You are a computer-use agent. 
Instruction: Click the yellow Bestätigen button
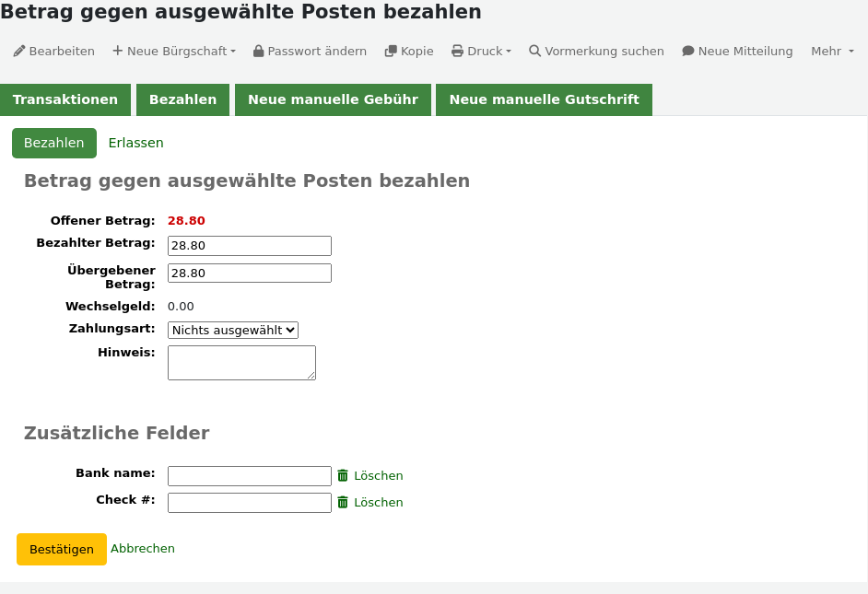(x=62, y=549)
